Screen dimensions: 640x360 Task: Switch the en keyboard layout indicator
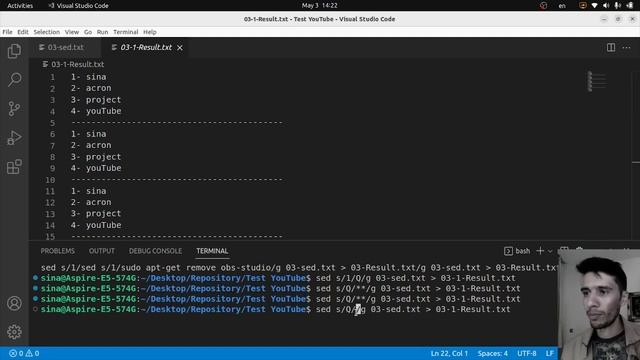pos(562,5)
